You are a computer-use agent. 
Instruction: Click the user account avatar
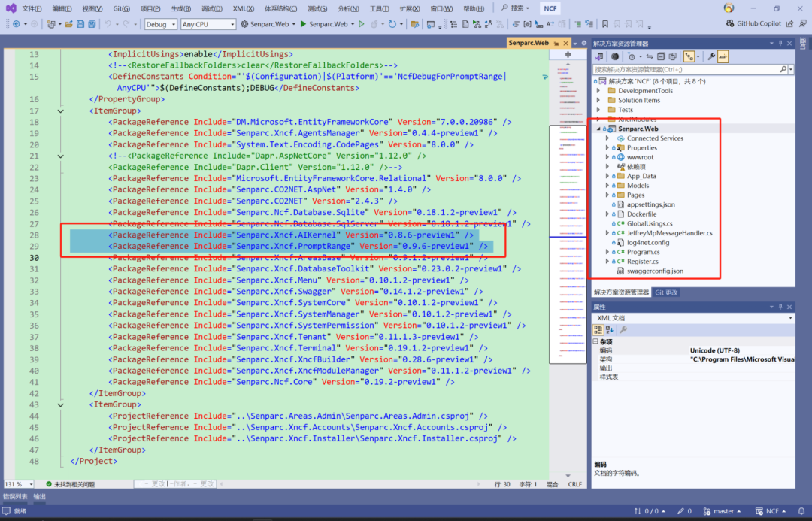(x=729, y=8)
